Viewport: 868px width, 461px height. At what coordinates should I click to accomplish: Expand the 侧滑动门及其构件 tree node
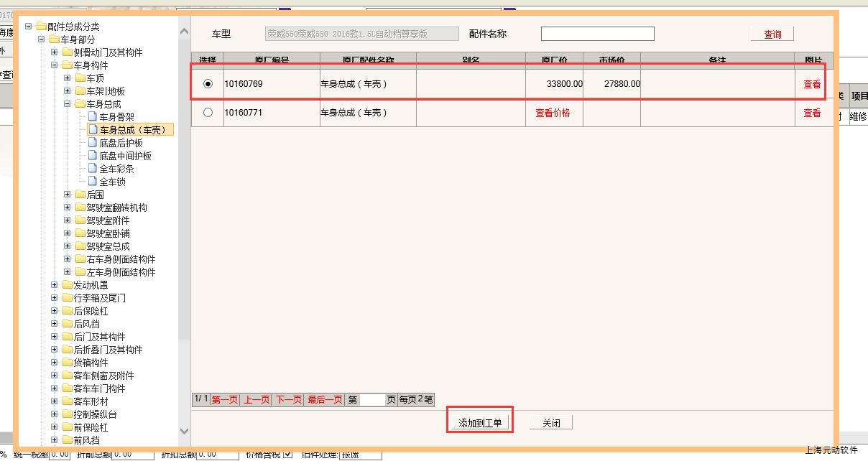click(55, 52)
